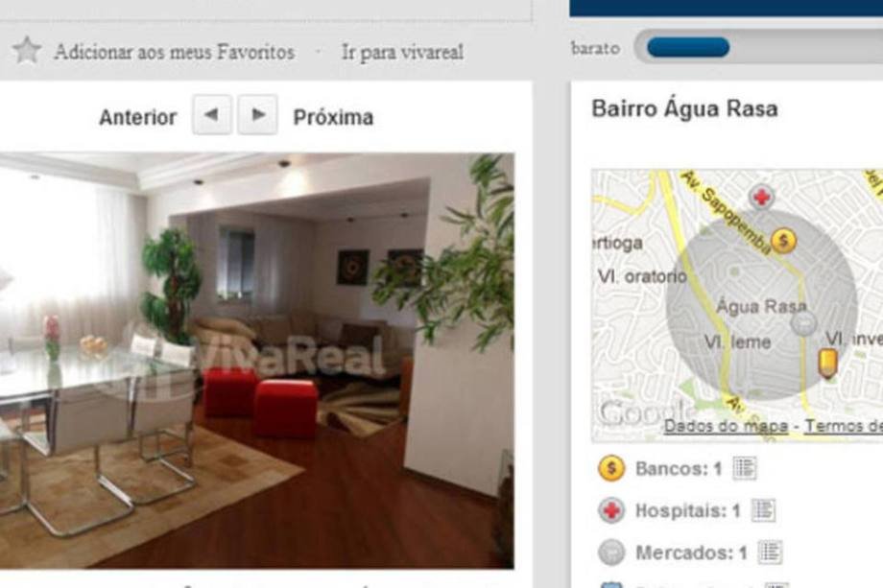Screen dimensions: 883x588
Task: Click the Bancos dollar coin legend icon
Action: [611, 469]
